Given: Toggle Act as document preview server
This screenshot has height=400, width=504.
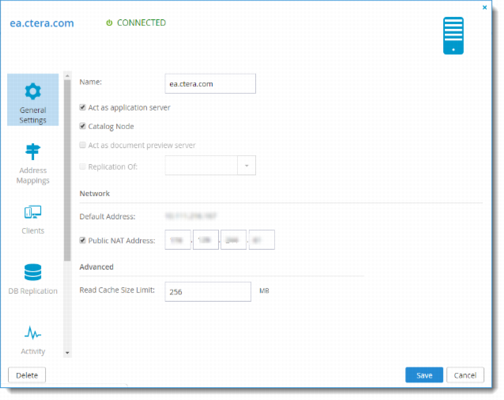Looking at the screenshot, I should 82,145.
